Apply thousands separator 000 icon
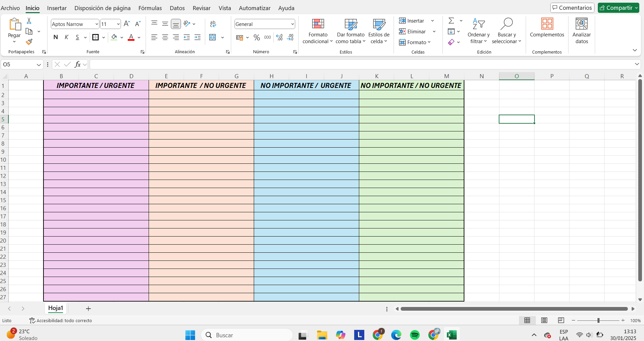Image resolution: width=644 pixels, height=341 pixels. click(268, 37)
